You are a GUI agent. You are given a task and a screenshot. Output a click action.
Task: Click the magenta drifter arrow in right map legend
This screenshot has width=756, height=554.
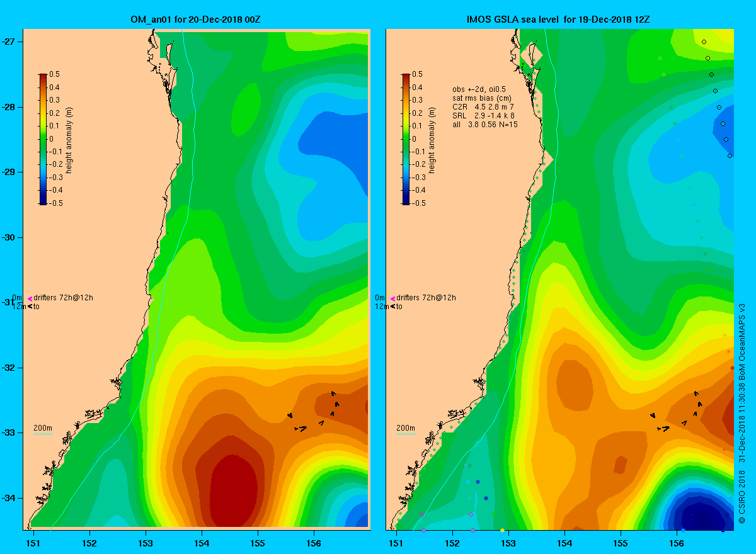coord(392,298)
